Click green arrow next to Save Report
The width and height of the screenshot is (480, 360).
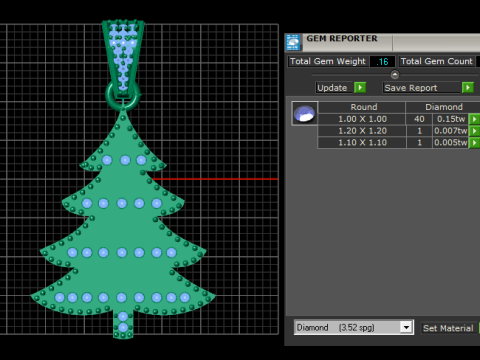[468, 88]
